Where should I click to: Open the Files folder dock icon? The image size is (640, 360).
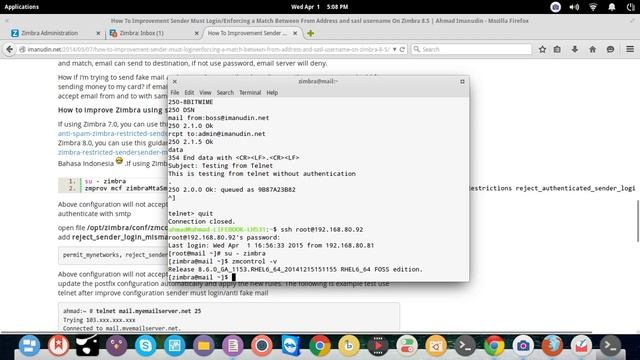point(204,346)
